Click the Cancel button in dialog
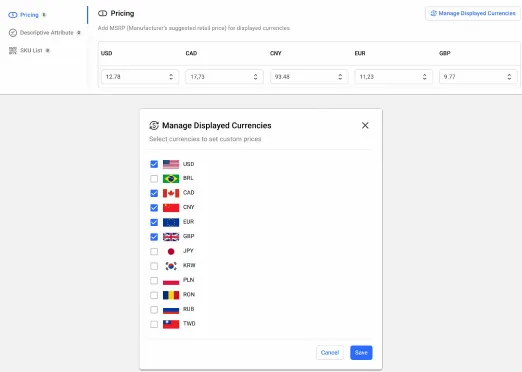Screen dimensions: 522x372 330,353
